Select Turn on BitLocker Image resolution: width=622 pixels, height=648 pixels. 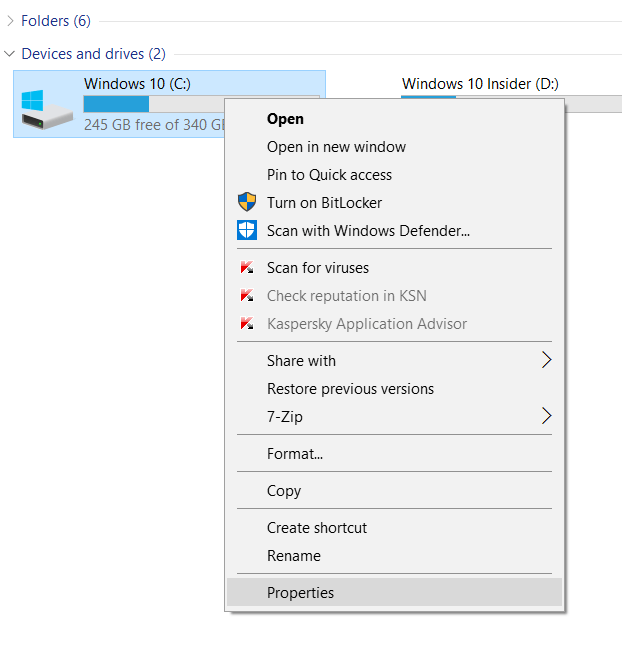point(395,202)
